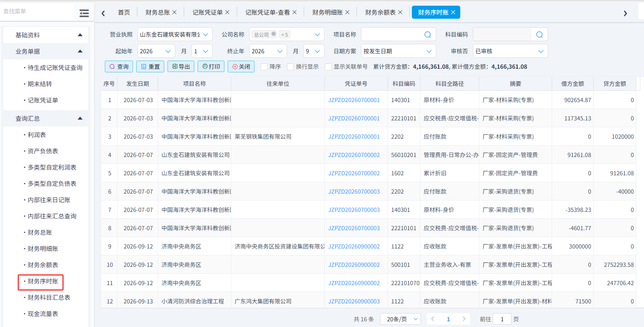
Task: Click cell 莱芜钢铁集团有限公司 in row 3
Action: point(263,137)
